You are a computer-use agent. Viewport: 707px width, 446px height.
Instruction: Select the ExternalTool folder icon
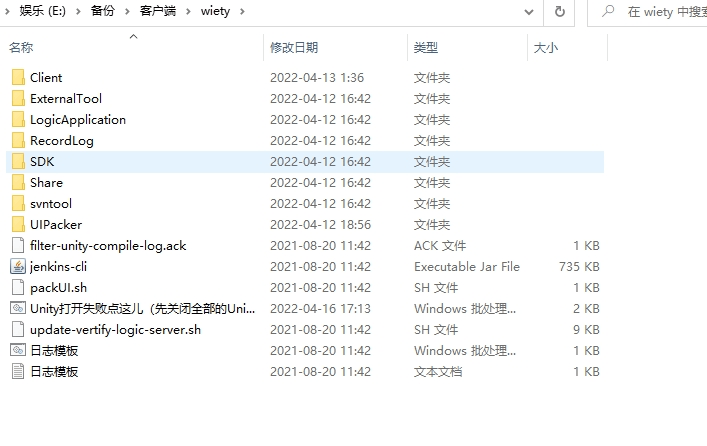[18, 98]
